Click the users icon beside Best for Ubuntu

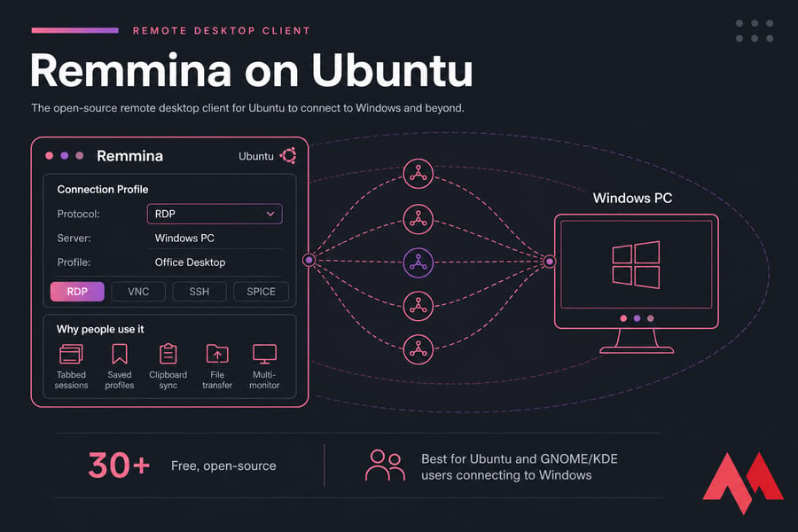click(x=386, y=465)
